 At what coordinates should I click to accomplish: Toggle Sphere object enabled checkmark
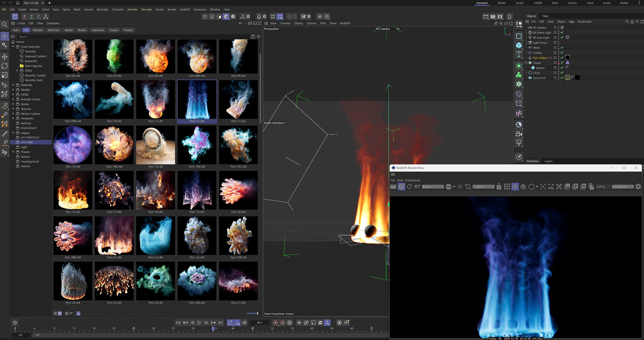pyautogui.click(x=562, y=68)
